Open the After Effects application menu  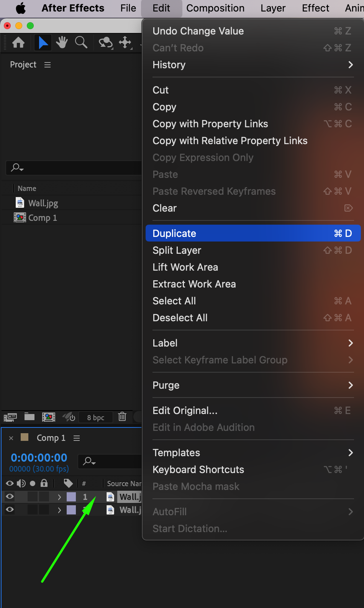click(x=73, y=8)
